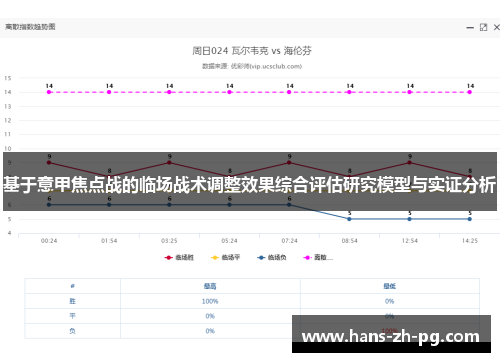Click the magenta data point at 14:25
This screenshot has width=500, height=362.
coord(470,92)
